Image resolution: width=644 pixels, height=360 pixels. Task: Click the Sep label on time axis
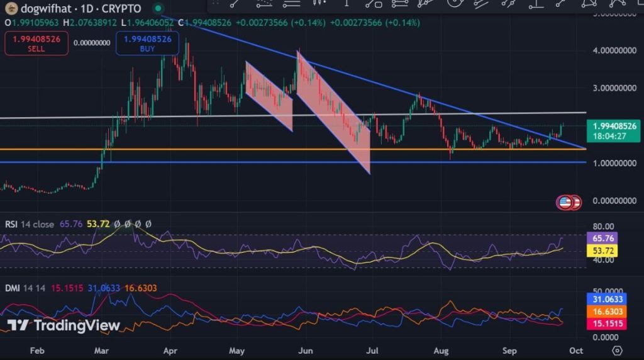pos(509,351)
